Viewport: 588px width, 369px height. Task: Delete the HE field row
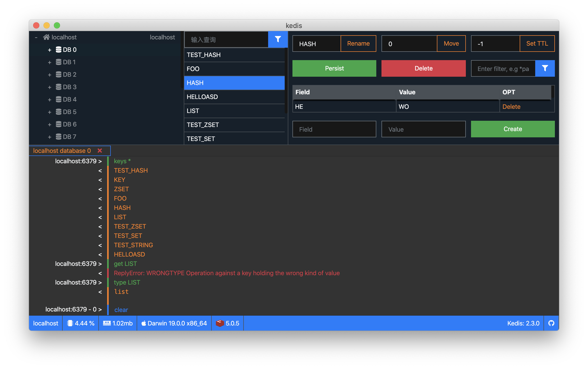click(511, 107)
